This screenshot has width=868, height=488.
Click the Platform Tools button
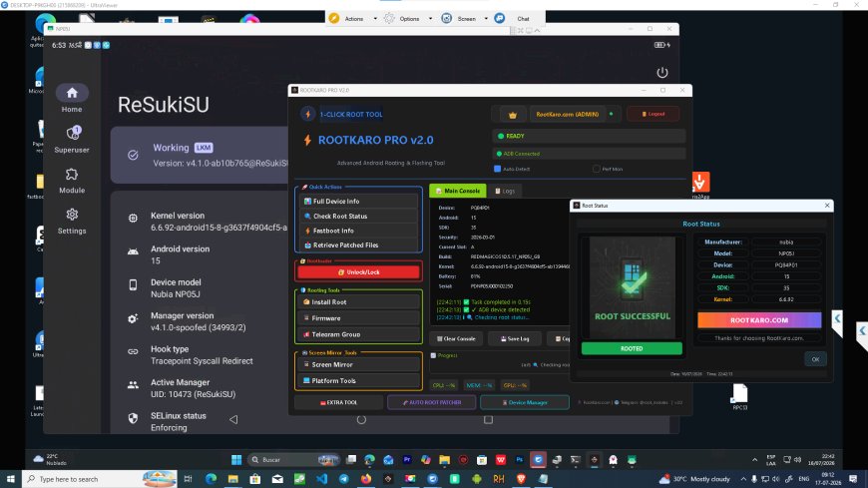[x=359, y=380]
